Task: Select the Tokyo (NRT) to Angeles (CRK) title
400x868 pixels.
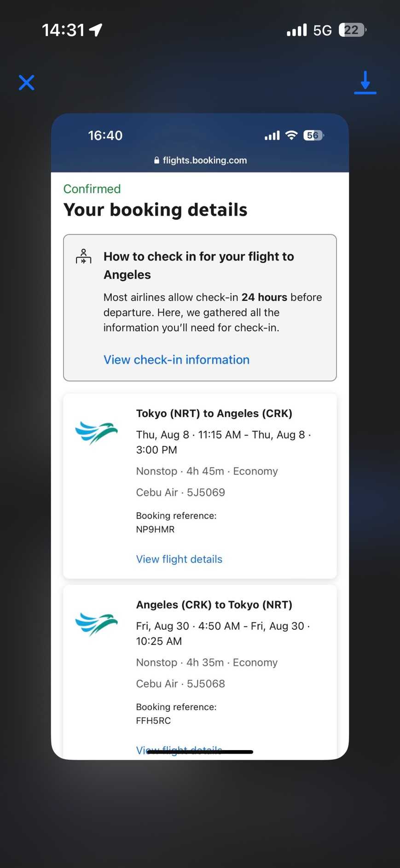Action: click(214, 413)
